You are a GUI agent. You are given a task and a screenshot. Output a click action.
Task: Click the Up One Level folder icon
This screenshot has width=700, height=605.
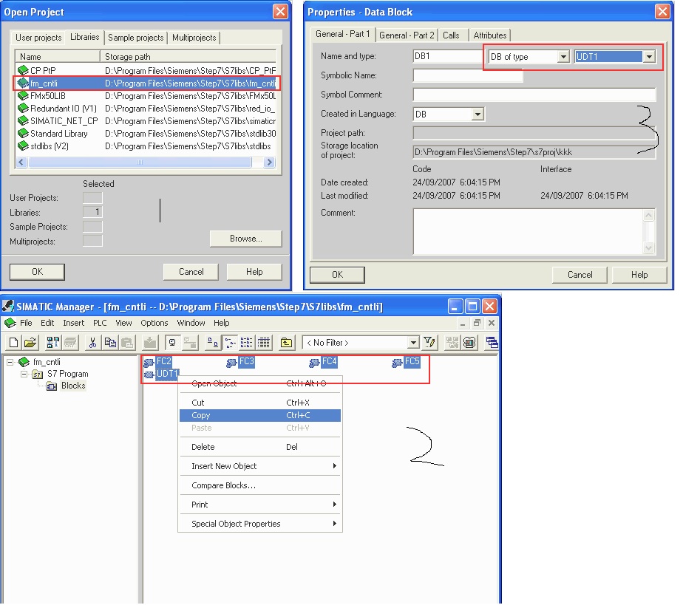tap(286, 343)
